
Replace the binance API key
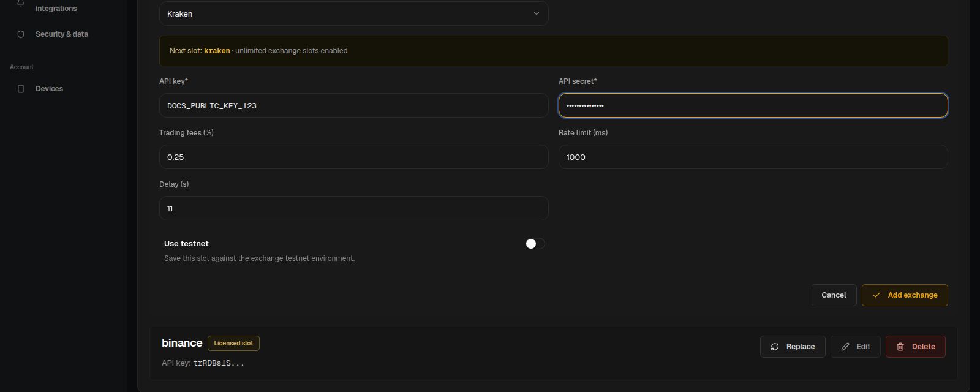tap(793, 347)
